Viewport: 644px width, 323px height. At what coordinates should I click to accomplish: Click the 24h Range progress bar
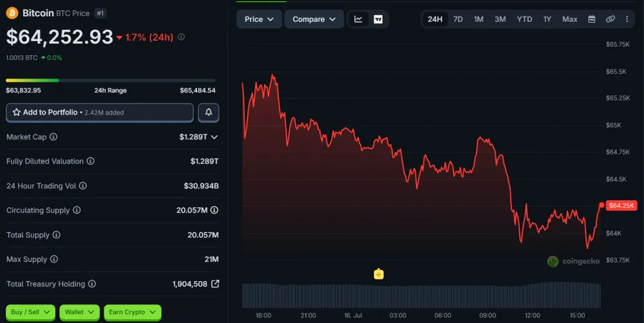[111, 80]
